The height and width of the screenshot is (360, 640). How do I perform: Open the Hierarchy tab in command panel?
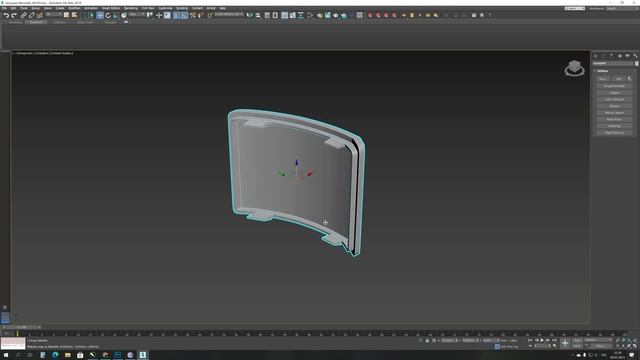pyautogui.click(x=611, y=56)
